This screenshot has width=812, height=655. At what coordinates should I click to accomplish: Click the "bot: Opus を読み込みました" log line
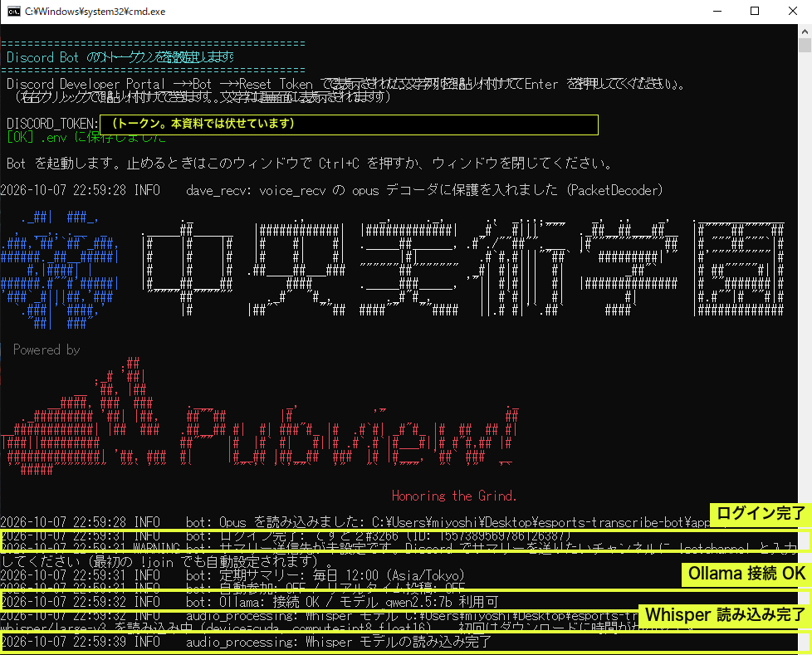355,522
